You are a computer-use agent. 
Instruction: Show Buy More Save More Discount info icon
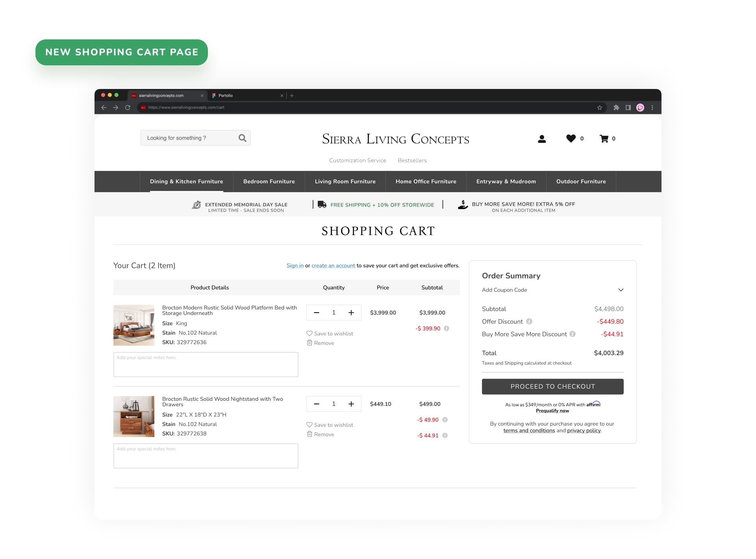click(x=573, y=334)
